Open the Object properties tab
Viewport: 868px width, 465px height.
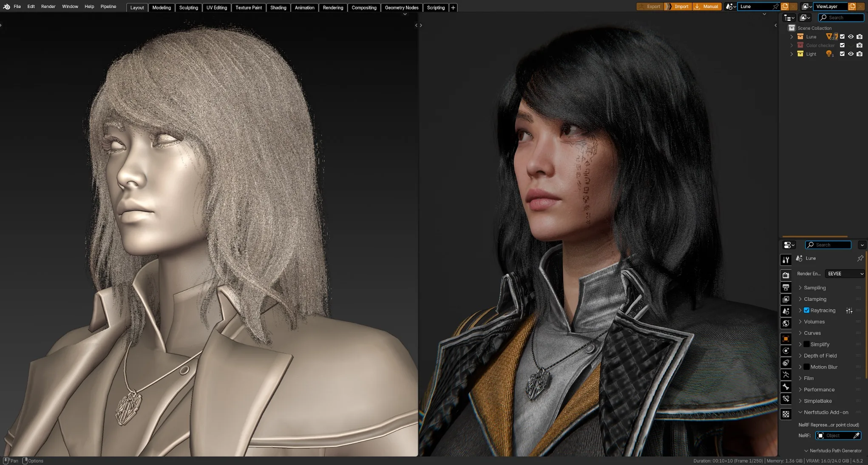point(786,339)
